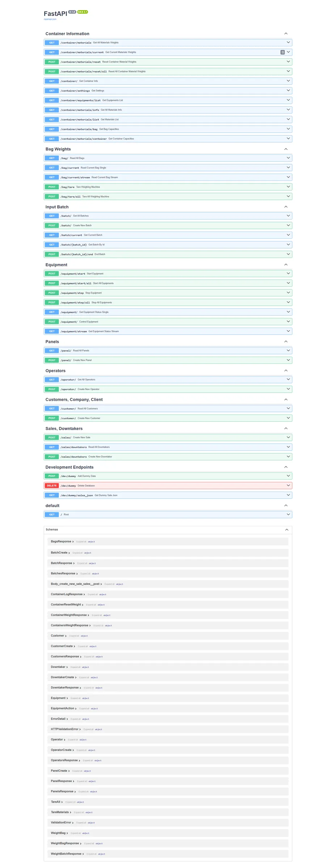Expand the Read All Customers row arrow
This screenshot has width=336, height=868.
pyautogui.click(x=288, y=408)
